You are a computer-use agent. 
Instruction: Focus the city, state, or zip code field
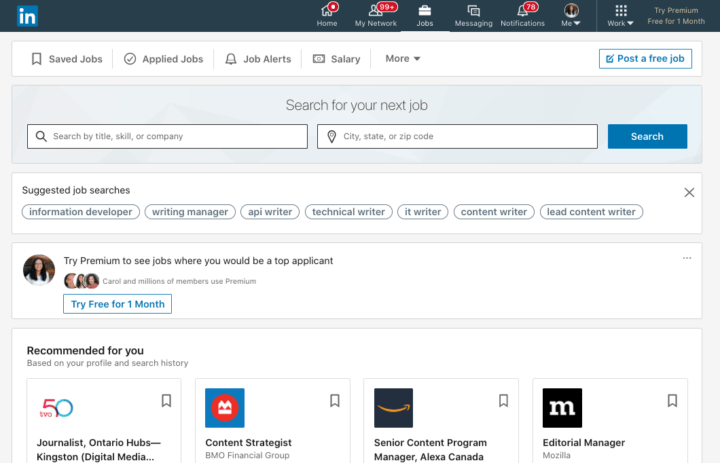tap(457, 136)
